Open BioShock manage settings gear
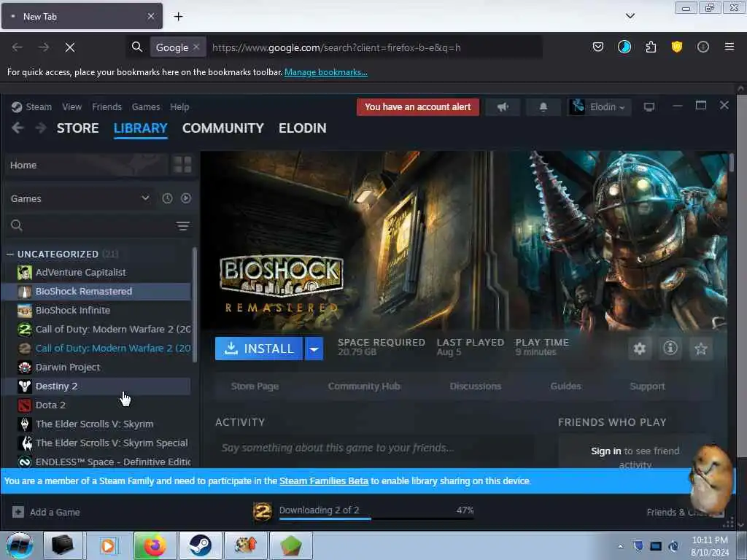 pos(640,349)
